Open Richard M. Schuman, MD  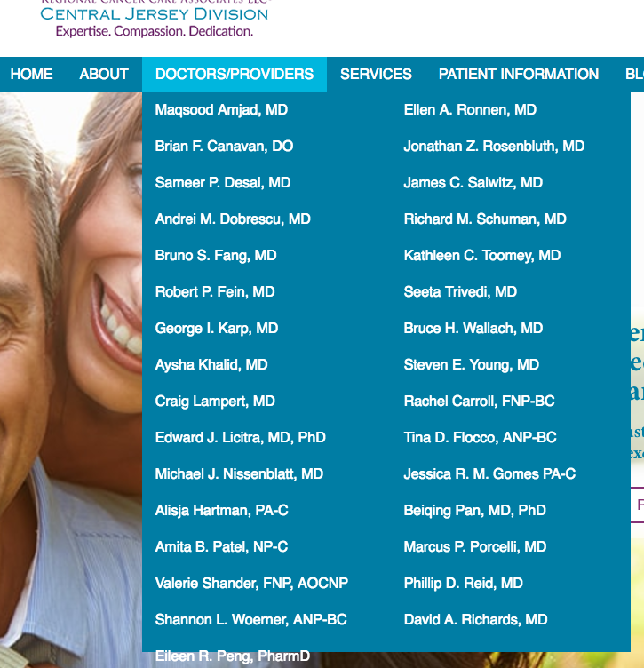[485, 219]
